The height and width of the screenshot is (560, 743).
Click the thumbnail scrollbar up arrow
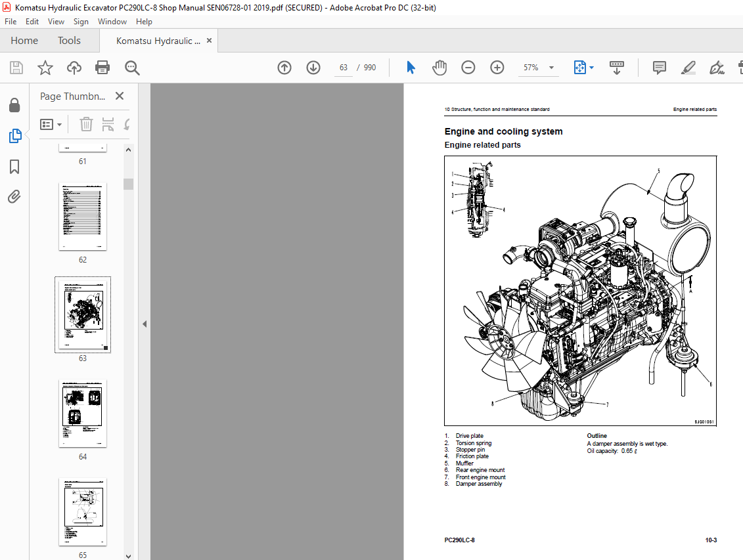128,150
